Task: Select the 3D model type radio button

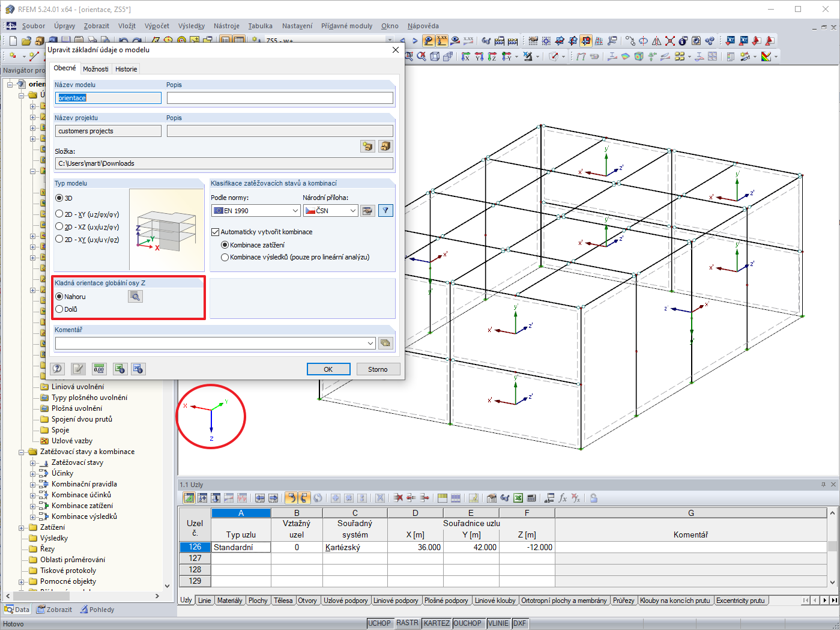Action: pos(59,198)
